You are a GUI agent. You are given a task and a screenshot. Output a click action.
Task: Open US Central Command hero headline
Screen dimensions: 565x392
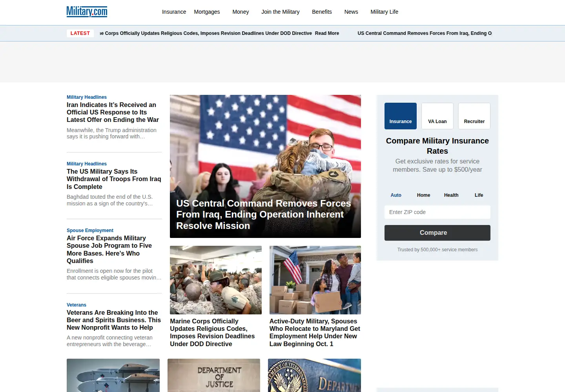pos(263,214)
